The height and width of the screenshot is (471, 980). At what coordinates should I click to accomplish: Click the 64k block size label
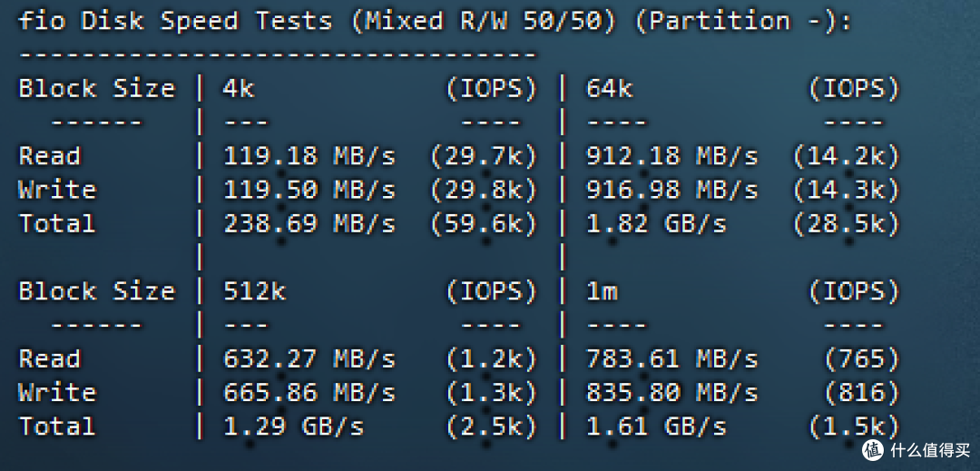pos(610,89)
